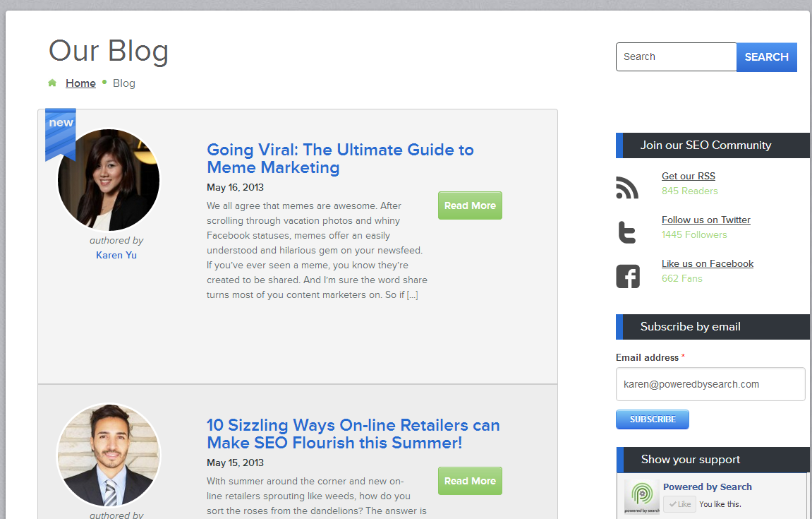
Task: Click the 'Subscribe by email' header
Action: coord(713,327)
